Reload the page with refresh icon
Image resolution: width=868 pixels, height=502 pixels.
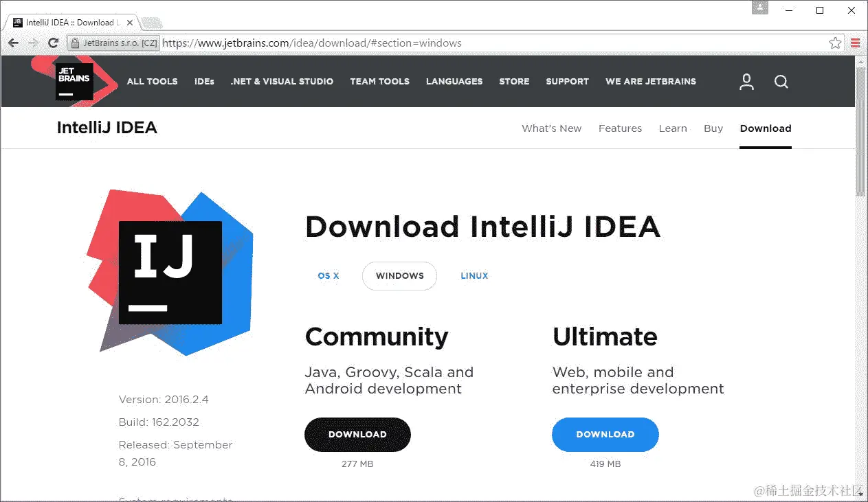(53, 43)
